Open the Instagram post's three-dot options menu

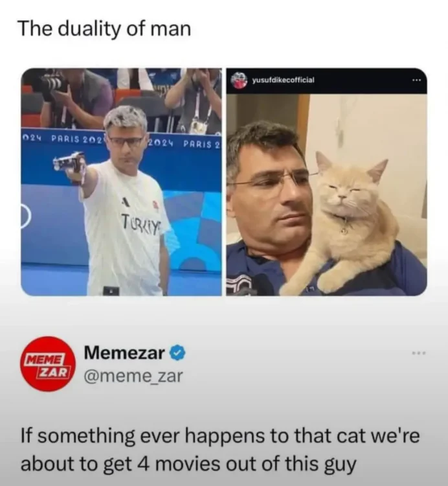(x=417, y=80)
